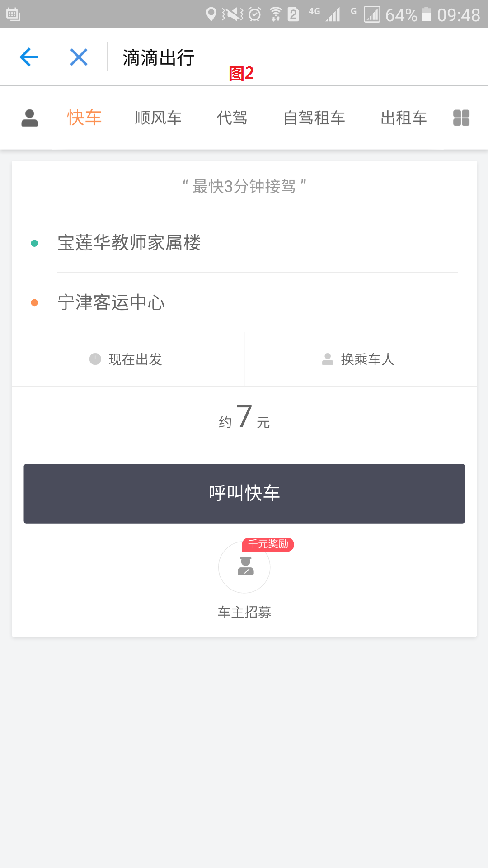Screen dimensions: 488x868
Task: Edit pickup location 宝莲华教师家属楼
Action: tap(129, 243)
